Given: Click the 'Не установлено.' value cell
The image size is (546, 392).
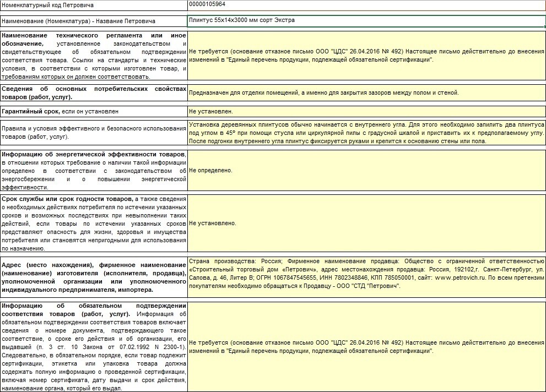Looking at the screenshot, I should click(366, 223).
